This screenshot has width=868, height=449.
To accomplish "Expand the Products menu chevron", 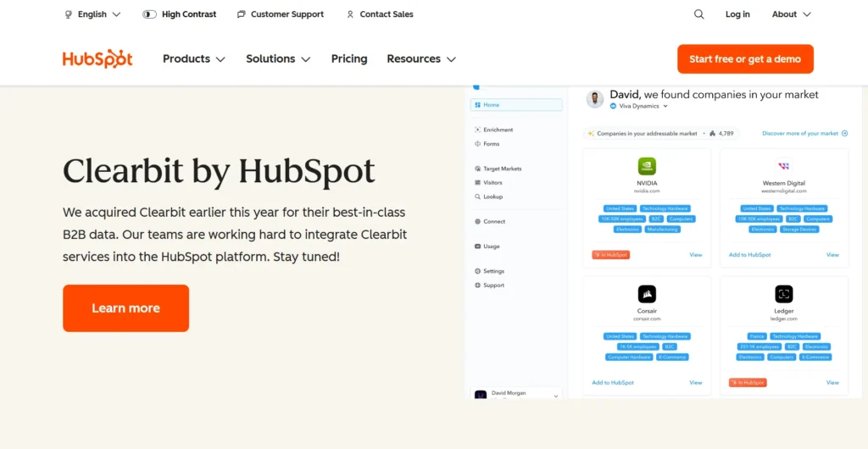I will [x=220, y=59].
